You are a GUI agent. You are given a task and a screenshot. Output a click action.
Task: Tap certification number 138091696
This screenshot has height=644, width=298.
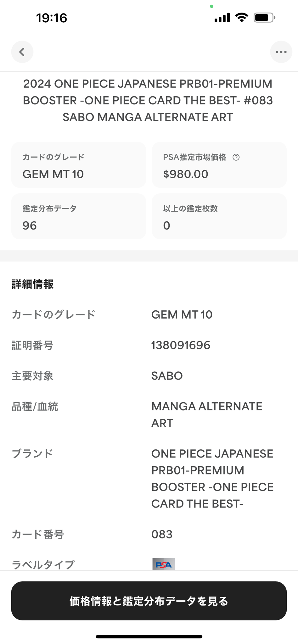point(181,345)
